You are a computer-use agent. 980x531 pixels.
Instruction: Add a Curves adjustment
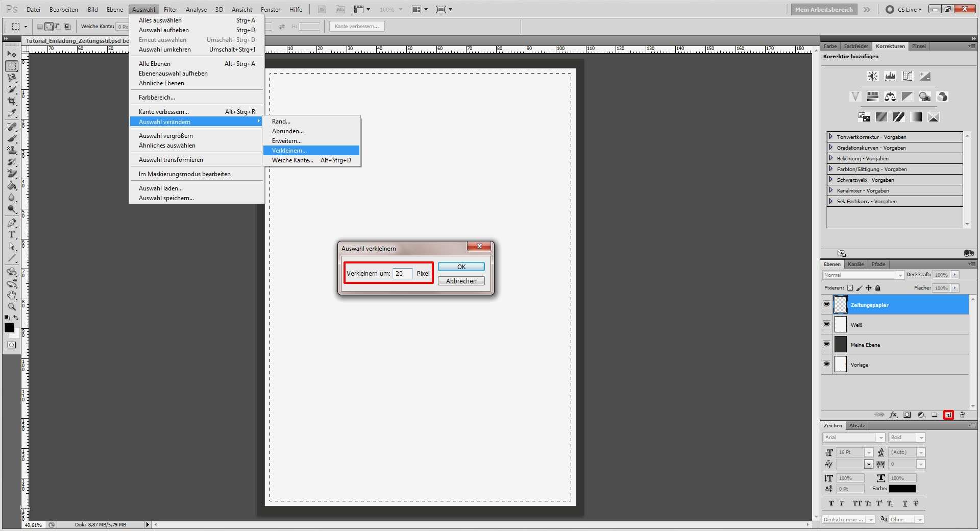pos(908,76)
